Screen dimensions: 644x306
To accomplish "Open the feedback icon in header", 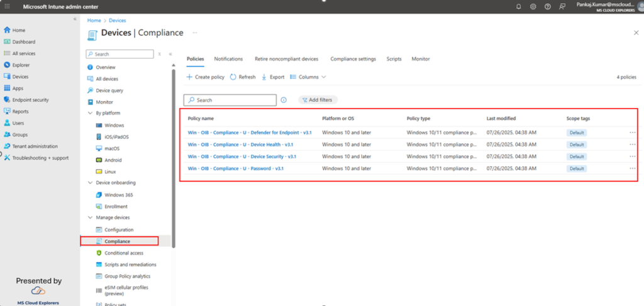I will (x=562, y=6).
